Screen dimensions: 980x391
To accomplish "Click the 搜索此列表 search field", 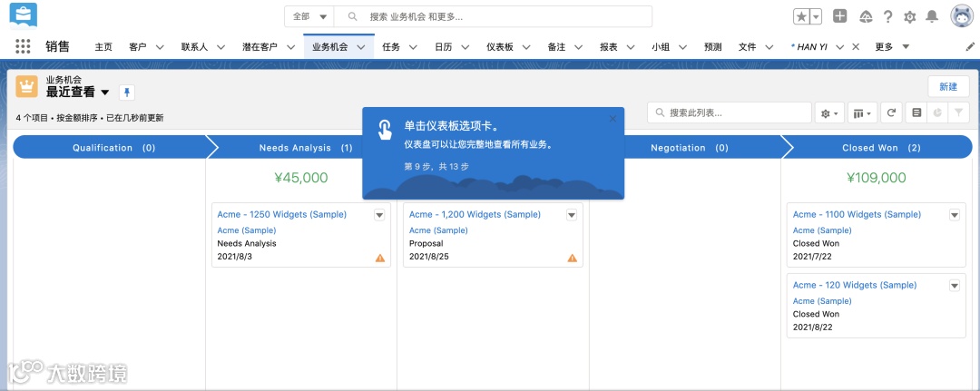I will 730,113.
